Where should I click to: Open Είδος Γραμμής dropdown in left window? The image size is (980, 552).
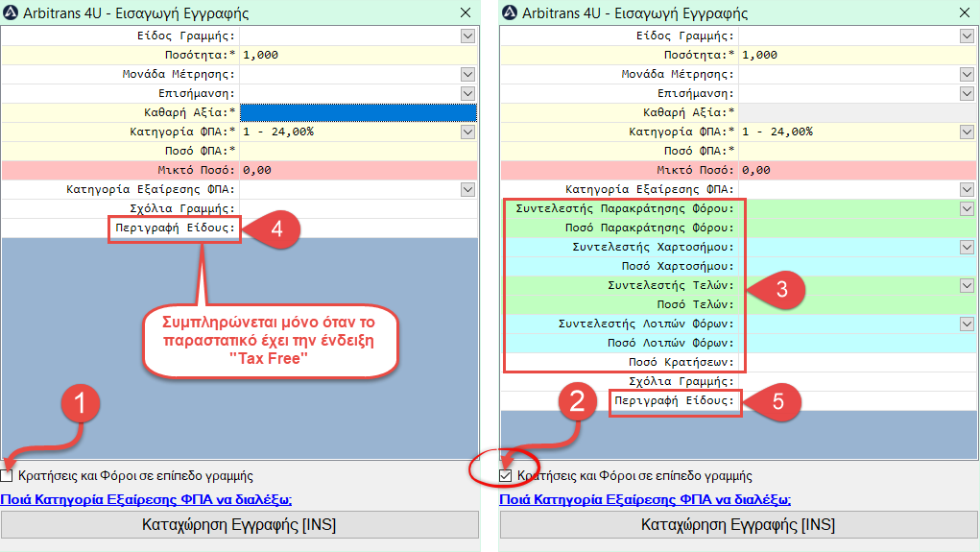[x=467, y=36]
